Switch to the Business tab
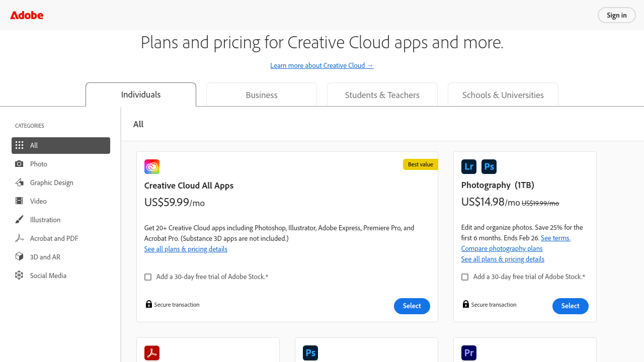 point(262,95)
